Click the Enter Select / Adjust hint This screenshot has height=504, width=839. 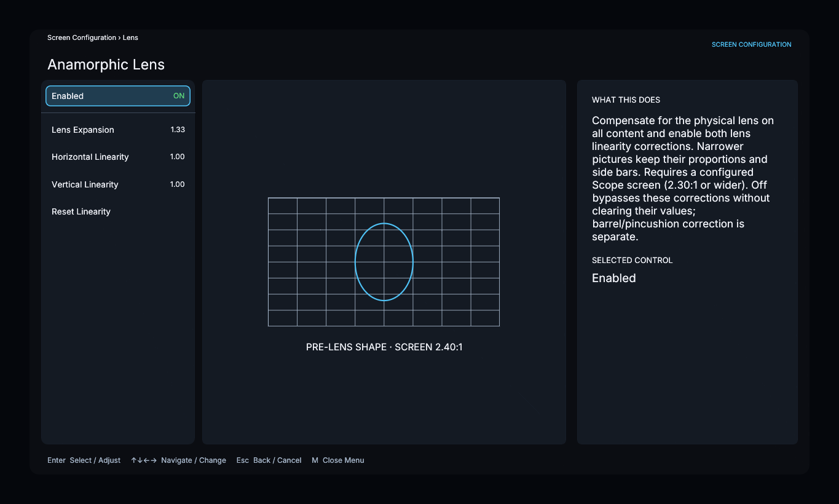84,460
